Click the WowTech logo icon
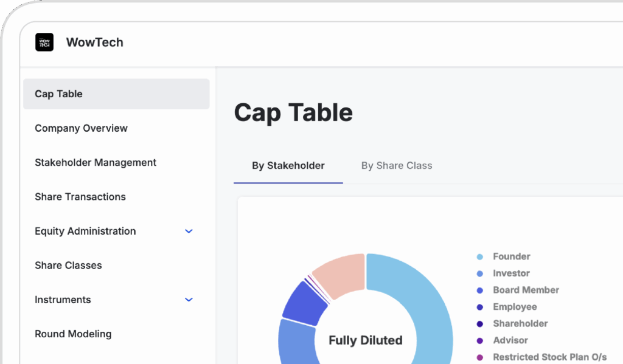623x364 pixels. [44, 42]
